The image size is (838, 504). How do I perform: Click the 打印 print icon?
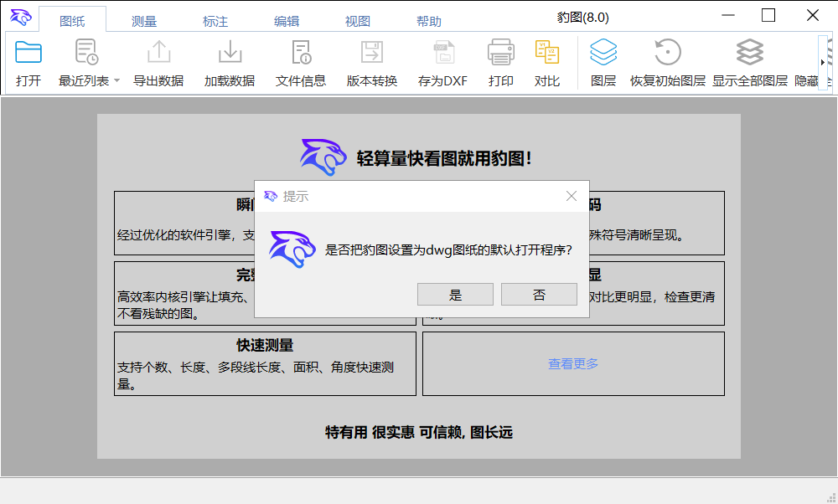point(500,59)
